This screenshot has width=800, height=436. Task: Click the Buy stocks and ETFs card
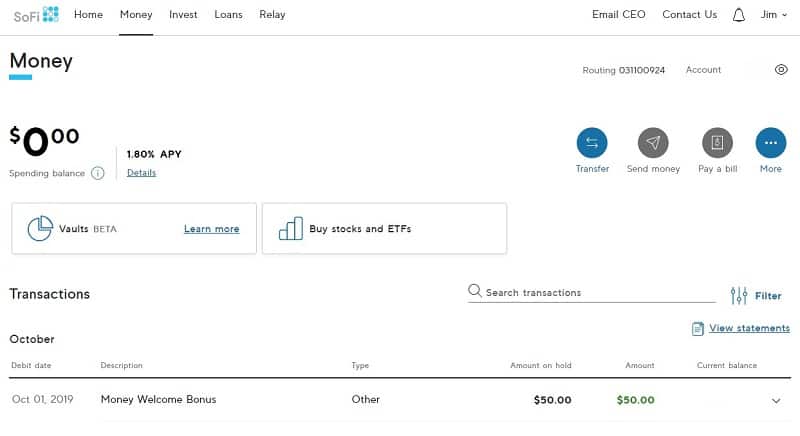pos(384,228)
